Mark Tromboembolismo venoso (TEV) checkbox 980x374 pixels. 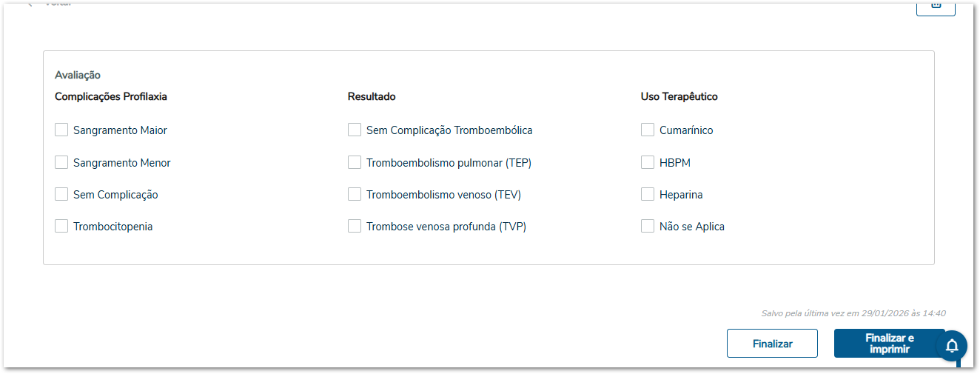click(355, 195)
